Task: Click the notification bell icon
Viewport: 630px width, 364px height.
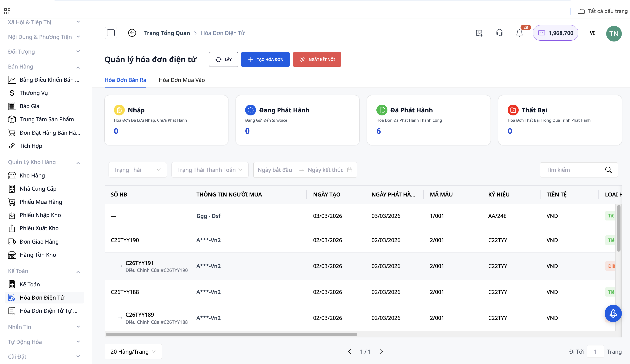Action: point(519,33)
